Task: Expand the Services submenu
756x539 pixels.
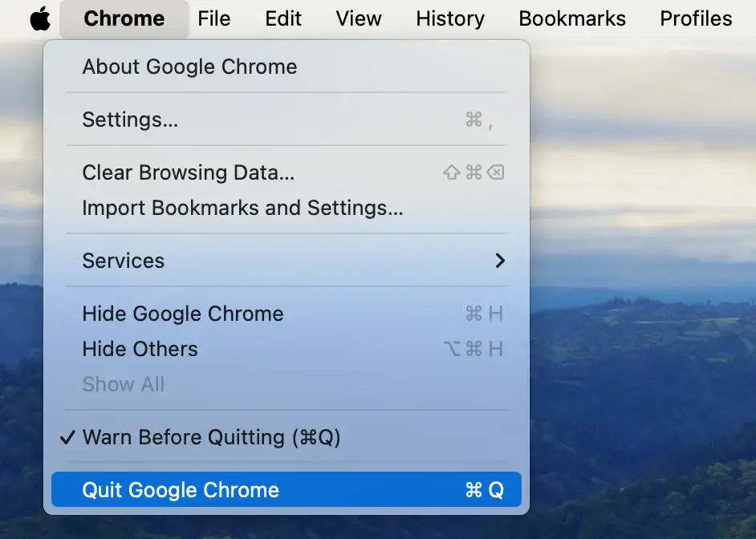Action: click(x=287, y=261)
